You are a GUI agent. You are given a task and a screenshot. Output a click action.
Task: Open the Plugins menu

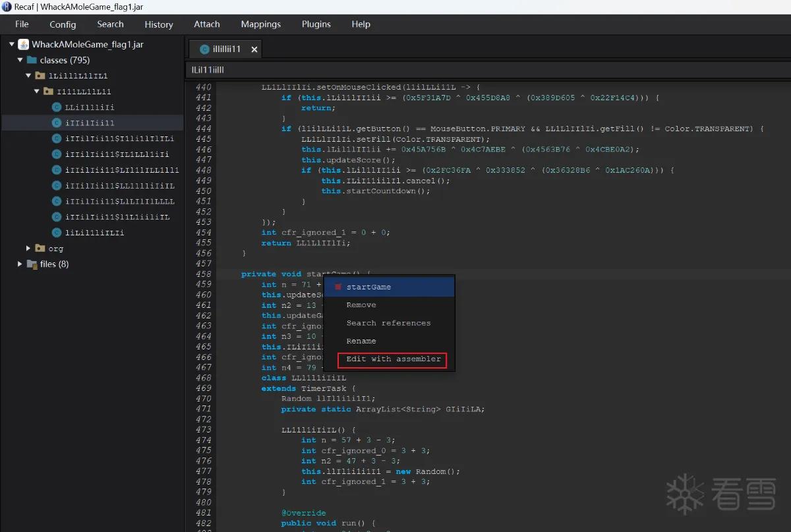316,24
